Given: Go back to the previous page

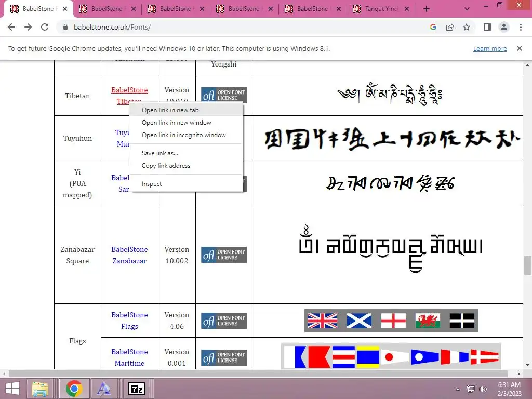Looking at the screenshot, I should [x=11, y=27].
